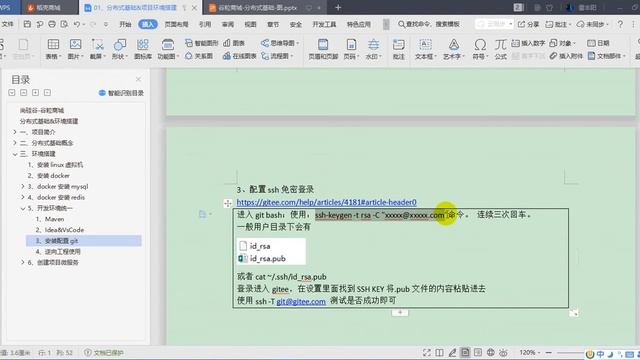
Task: Click the 未同步 sync status button
Action: [x=592, y=24]
